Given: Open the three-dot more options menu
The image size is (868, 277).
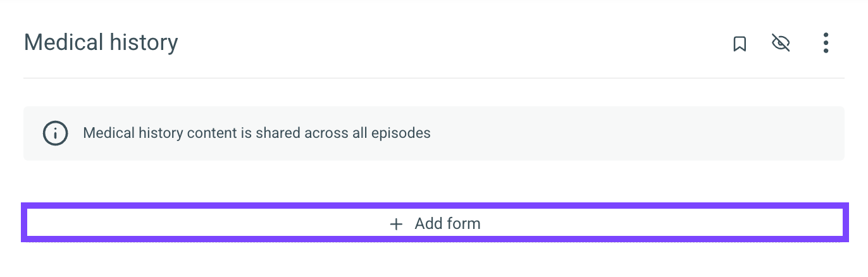Looking at the screenshot, I should 826,43.
